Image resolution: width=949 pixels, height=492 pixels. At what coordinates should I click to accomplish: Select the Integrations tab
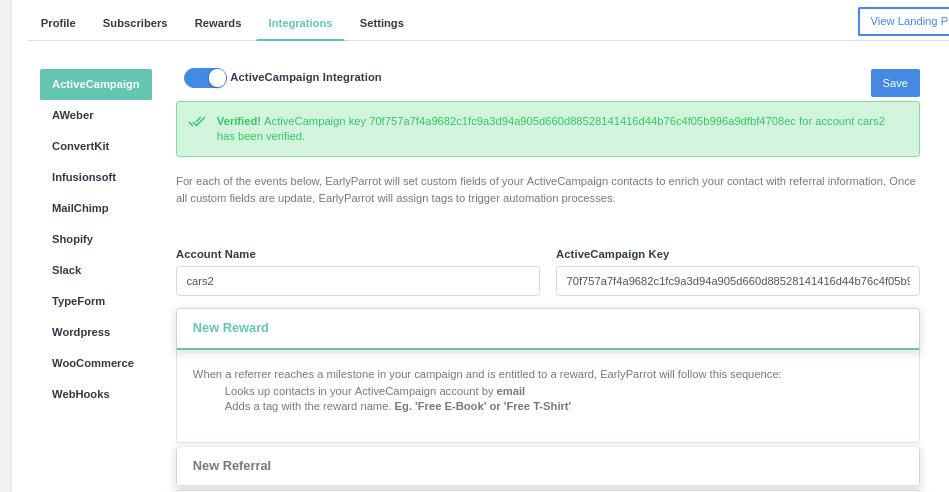pos(300,23)
